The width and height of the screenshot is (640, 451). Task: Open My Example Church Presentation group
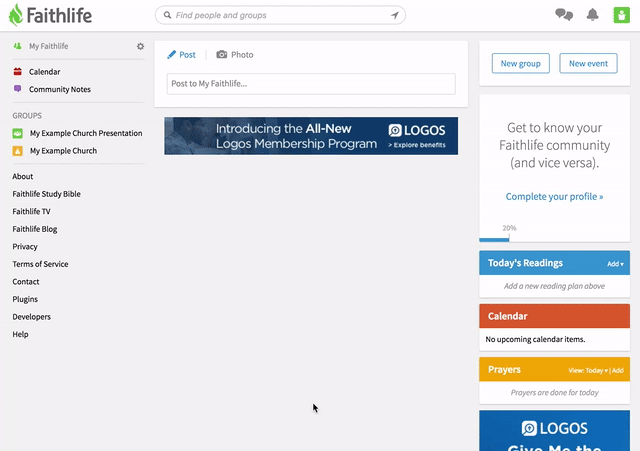pyautogui.click(x=86, y=133)
